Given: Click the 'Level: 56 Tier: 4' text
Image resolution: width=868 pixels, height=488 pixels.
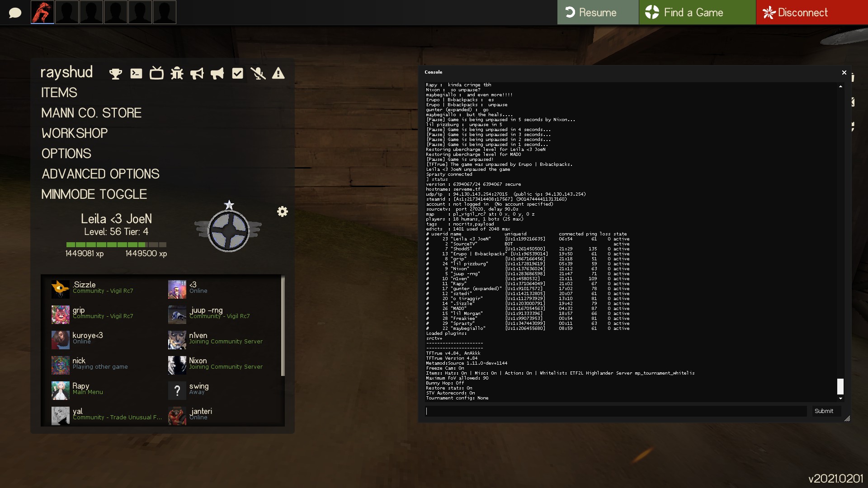Looking at the screenshot, I should point(116,232).
